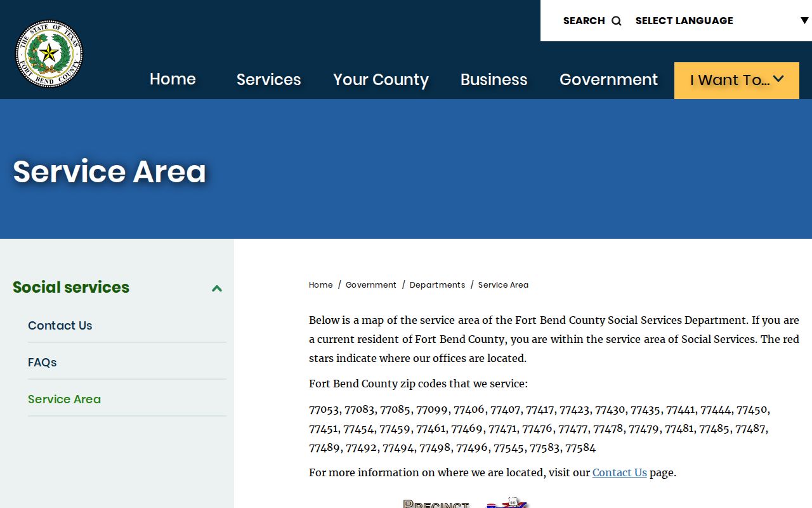Screen dimensions: 812x508
Task: Click the Fort Bend County seal logo
Action: pyautogui.click(x=49, y=53)
